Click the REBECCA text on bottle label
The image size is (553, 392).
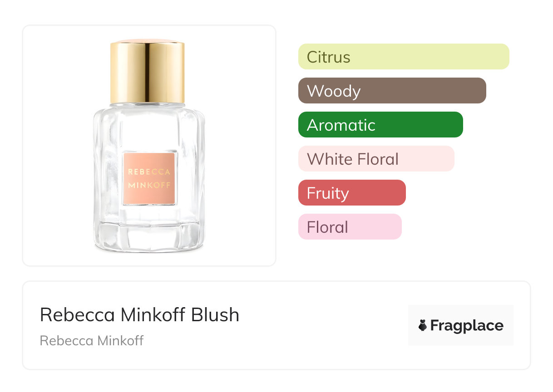tap(149, 172)
